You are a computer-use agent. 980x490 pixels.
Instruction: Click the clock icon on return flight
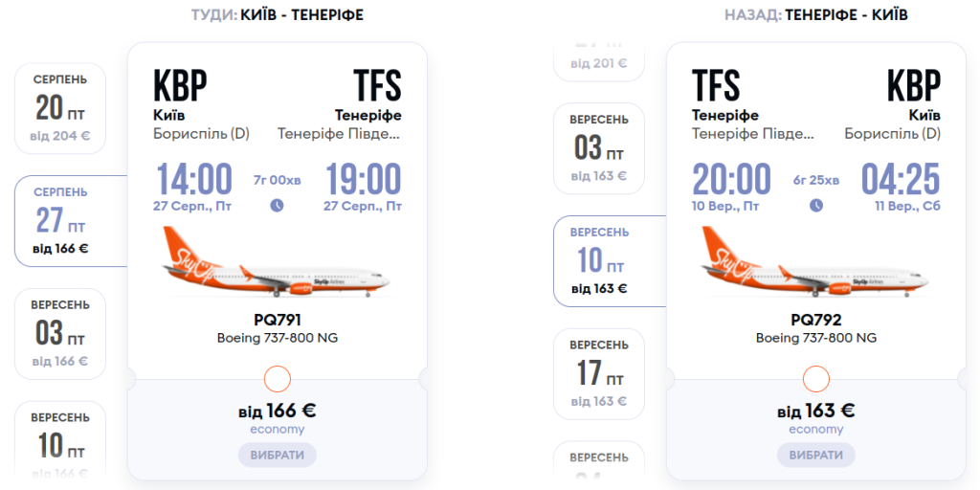point(816,205)
